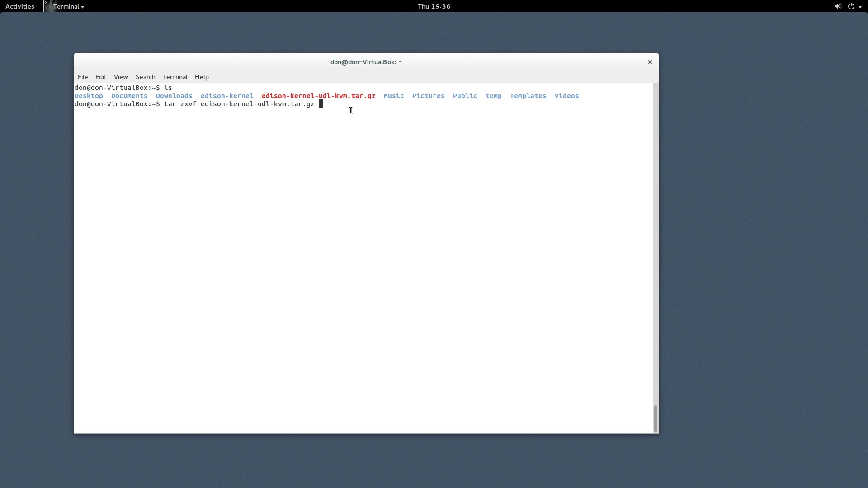
Task: Click the window title don@don-VirtualBox
Action: 366,62
